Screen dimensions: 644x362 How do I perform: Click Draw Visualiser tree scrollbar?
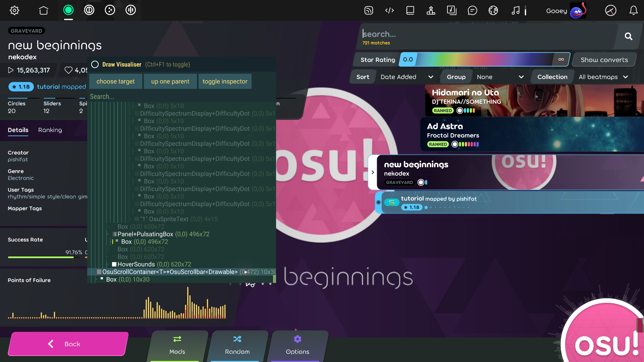tap(275, 279)
